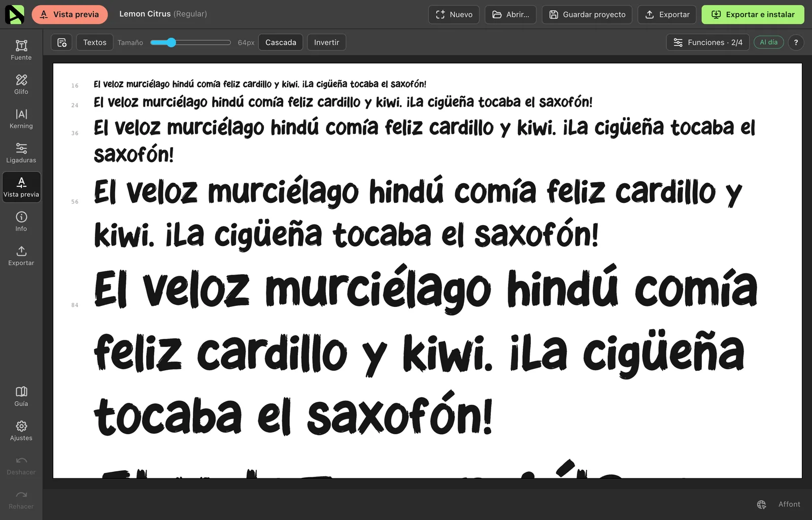Click the Affont link in footer
Image resolution: width=812 pixels, height=520 pixels.
coord(789,504)
